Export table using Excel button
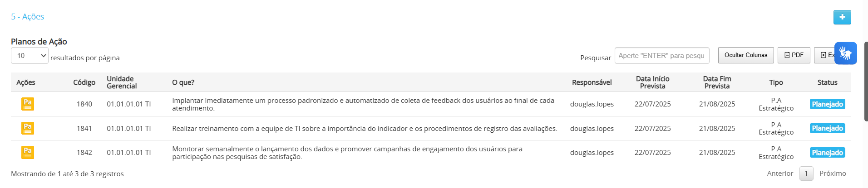Viewport: 868px width, 188px height. coord(824,55)
